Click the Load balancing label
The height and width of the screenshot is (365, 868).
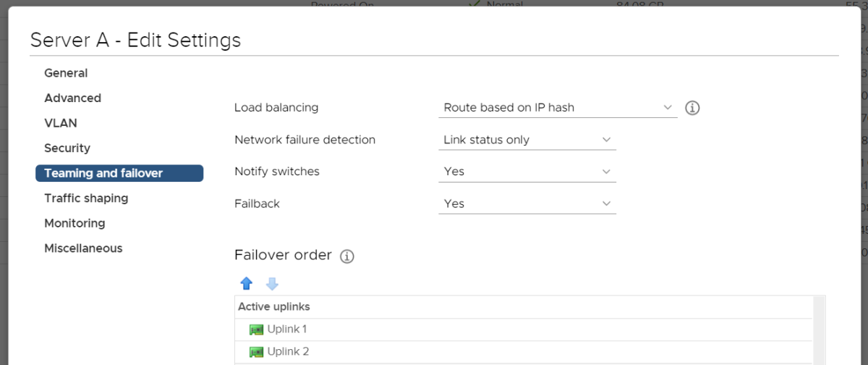coord(276,108)
